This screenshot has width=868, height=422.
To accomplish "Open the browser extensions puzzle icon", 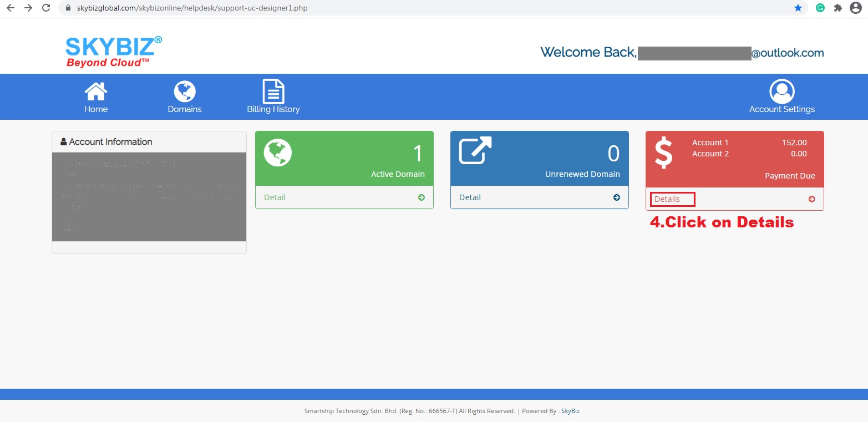I will [837, 8].
